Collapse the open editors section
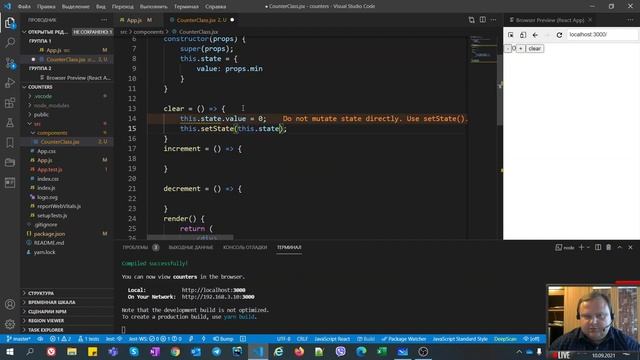The width and height of the screenshot is (640, 360). pyautogui.click(x=47, y=32)
